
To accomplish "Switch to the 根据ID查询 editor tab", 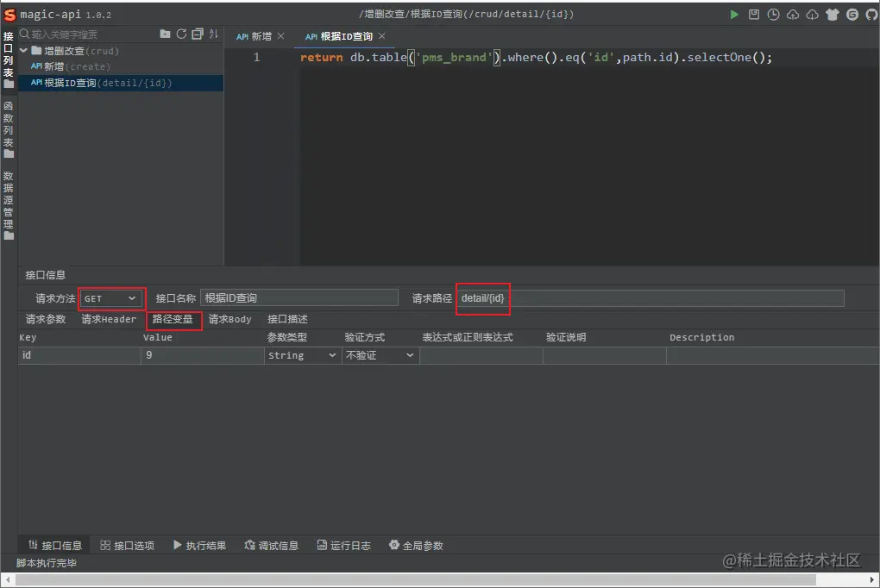I will point(339,36).
